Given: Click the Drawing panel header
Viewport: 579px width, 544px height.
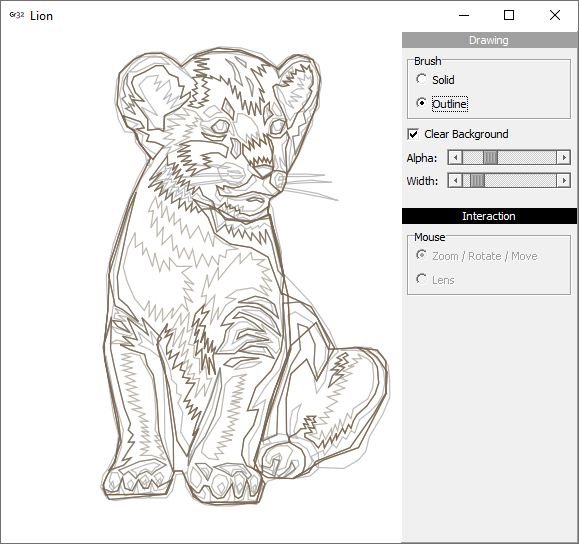Looking at the screenshot, I should coord(489,40).
